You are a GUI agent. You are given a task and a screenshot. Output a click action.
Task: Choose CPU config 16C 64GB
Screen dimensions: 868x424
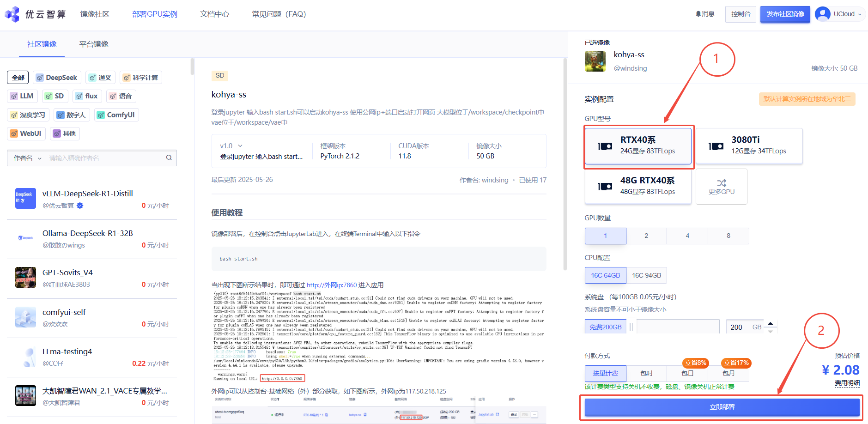(x=605, y=275)
